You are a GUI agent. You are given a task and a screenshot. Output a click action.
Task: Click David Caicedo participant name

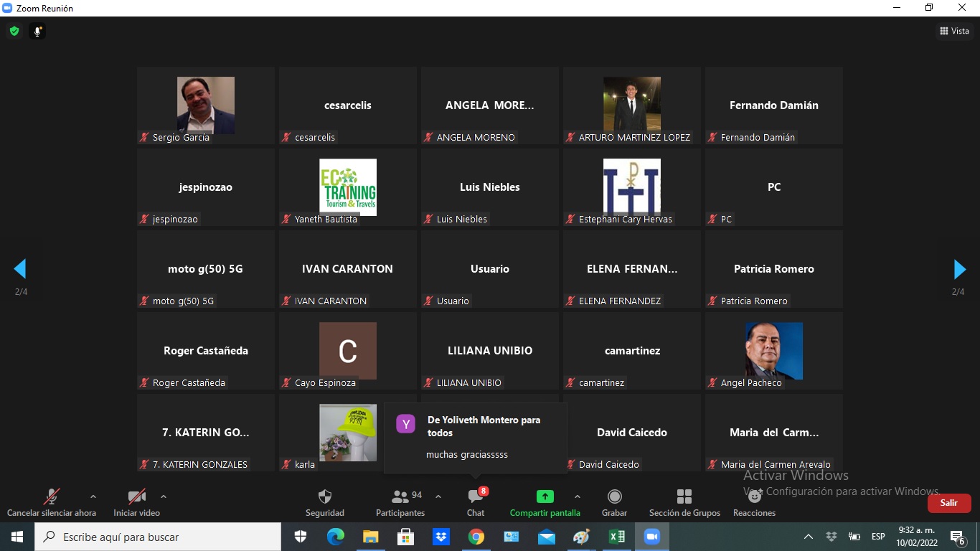(x=632, y=433)
